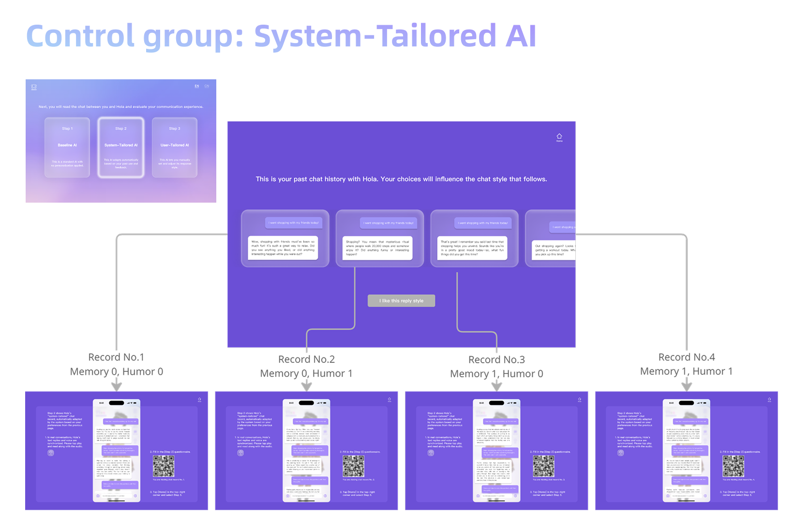Click the QR code on record No.2 screen
The width and height of the screenshot is (795, 532).
tap(354, 466)
